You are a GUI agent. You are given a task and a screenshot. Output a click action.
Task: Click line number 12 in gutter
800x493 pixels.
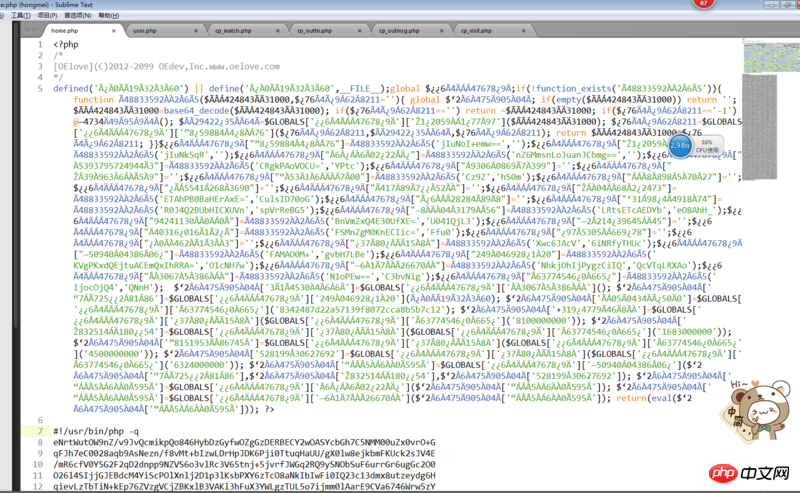(38, 486)
